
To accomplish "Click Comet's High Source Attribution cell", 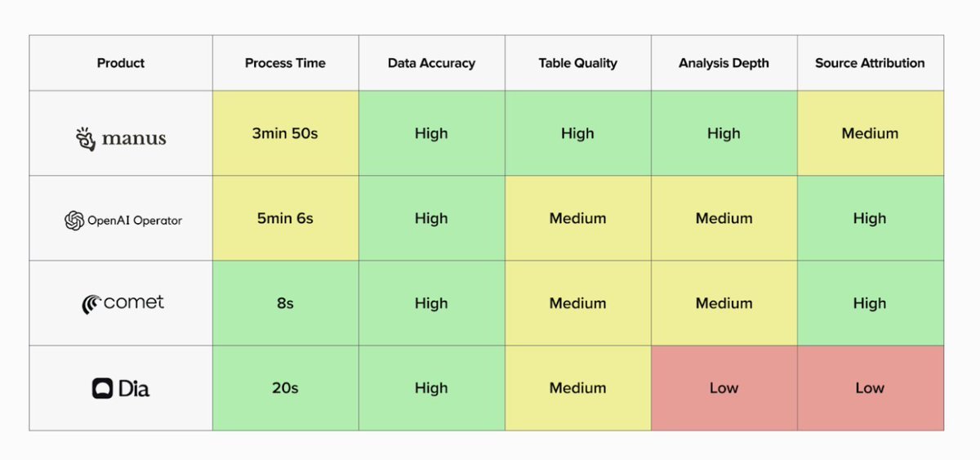I will (x=870, y=303).
